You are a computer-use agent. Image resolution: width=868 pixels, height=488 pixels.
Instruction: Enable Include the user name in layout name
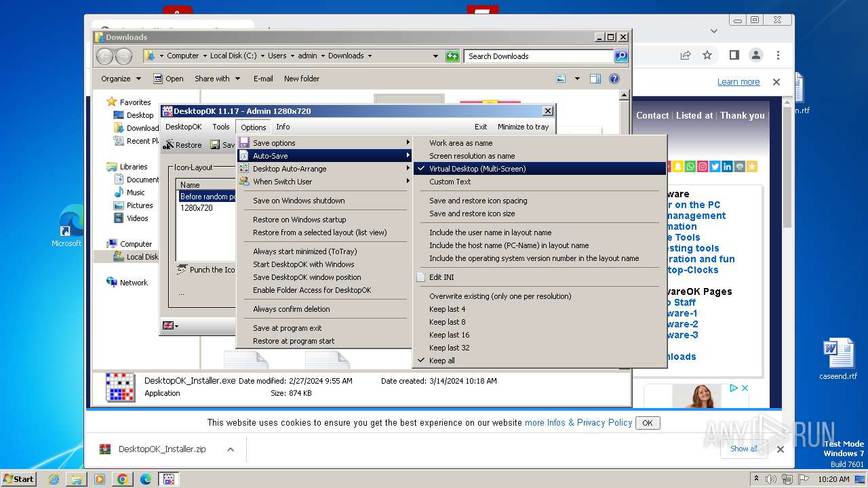coord(540,232)
